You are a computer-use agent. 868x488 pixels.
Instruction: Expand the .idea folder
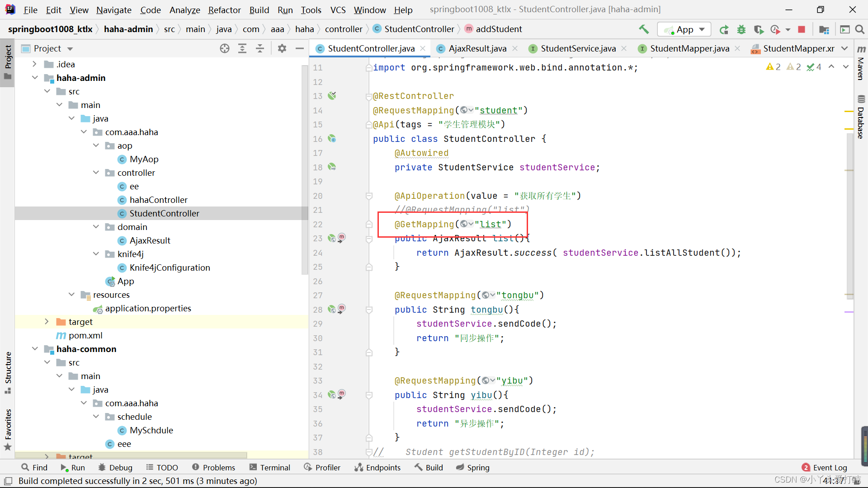click(35, 64)
